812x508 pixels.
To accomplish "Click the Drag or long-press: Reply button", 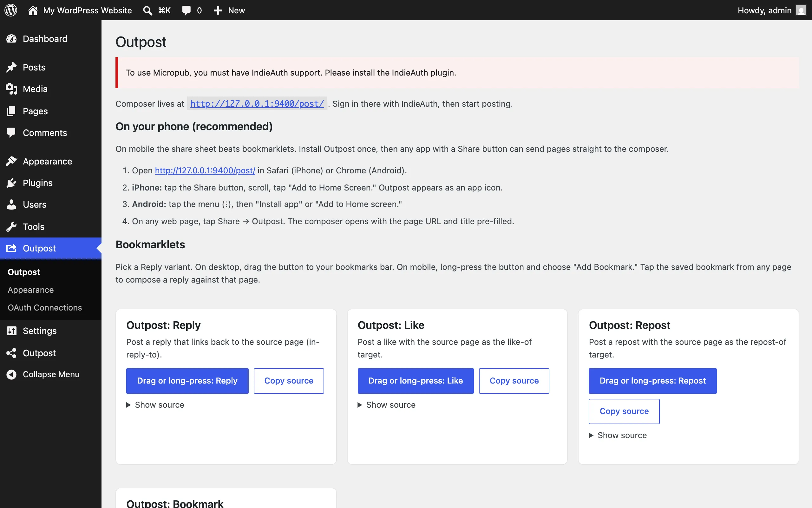I will [x=187, y=381].
